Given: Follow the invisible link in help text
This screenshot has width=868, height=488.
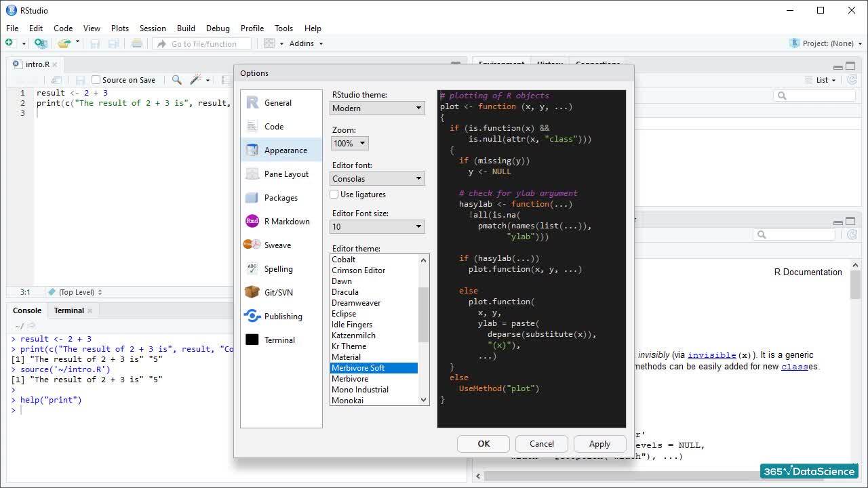Looking at the screenshot, I should [711, 355].
